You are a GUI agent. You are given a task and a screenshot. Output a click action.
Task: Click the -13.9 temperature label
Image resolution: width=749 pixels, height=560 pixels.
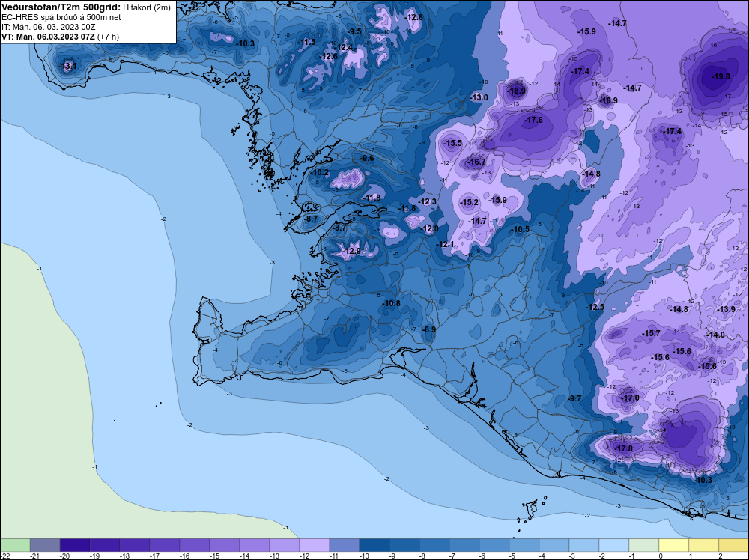(726, 309)
